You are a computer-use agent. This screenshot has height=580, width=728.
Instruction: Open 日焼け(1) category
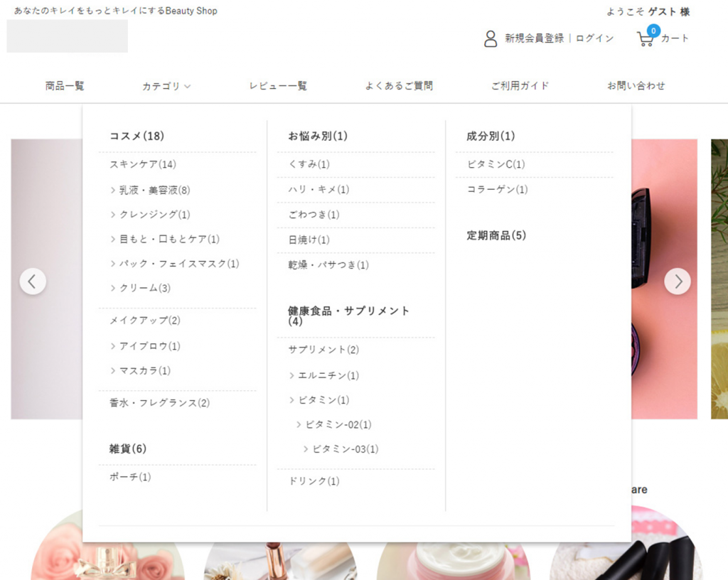(x=309, y=240)
